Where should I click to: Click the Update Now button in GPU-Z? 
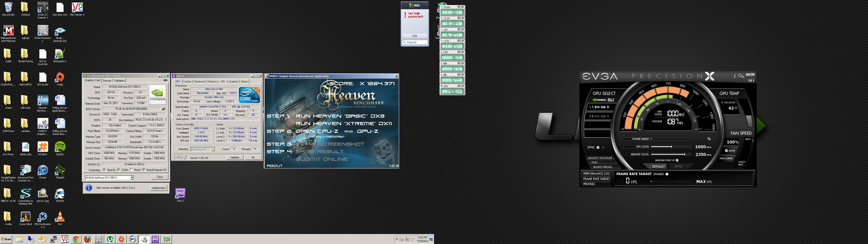click(158, 188)
